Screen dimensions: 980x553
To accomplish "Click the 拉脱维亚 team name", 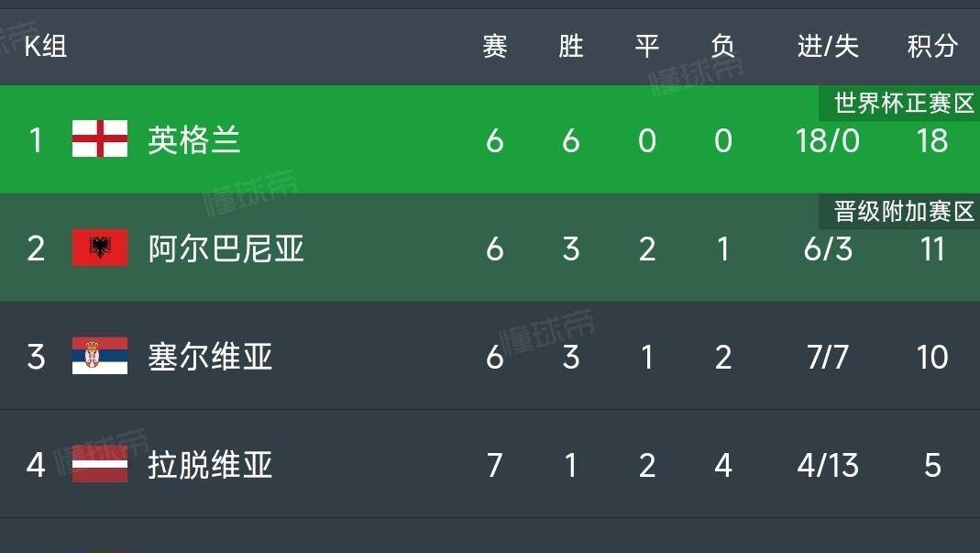I will (209, 465).
